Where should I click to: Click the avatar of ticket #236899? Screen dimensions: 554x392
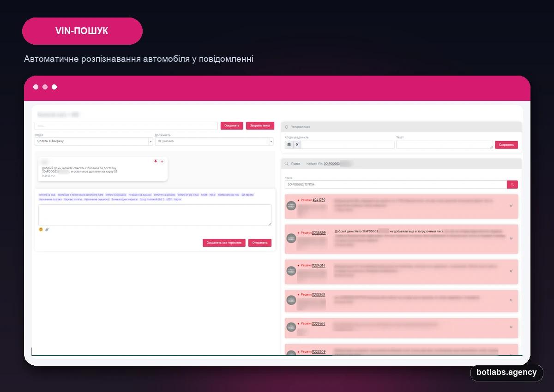click(x=291, y=238)
